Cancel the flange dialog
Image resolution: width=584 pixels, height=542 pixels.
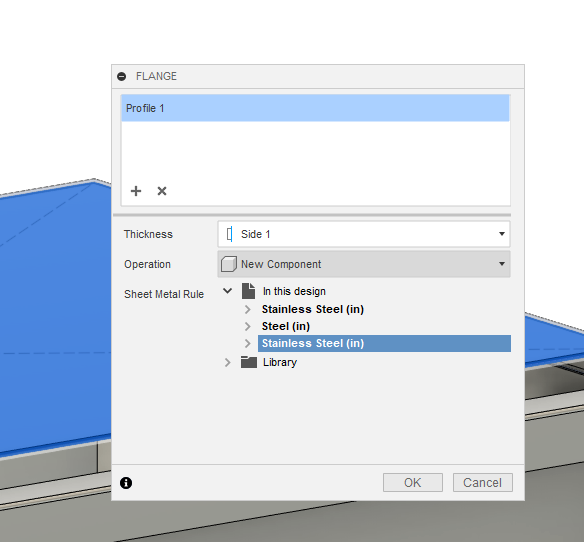tap(483, 483)
